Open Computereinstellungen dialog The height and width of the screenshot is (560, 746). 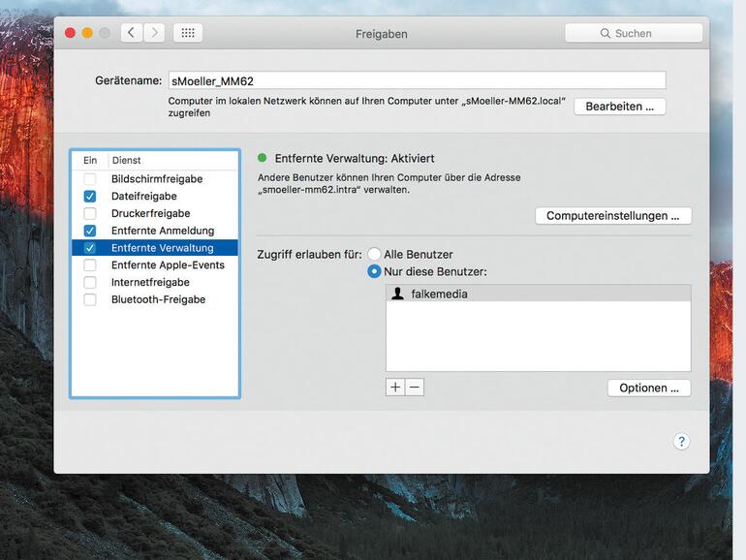(x=613, y=216)
